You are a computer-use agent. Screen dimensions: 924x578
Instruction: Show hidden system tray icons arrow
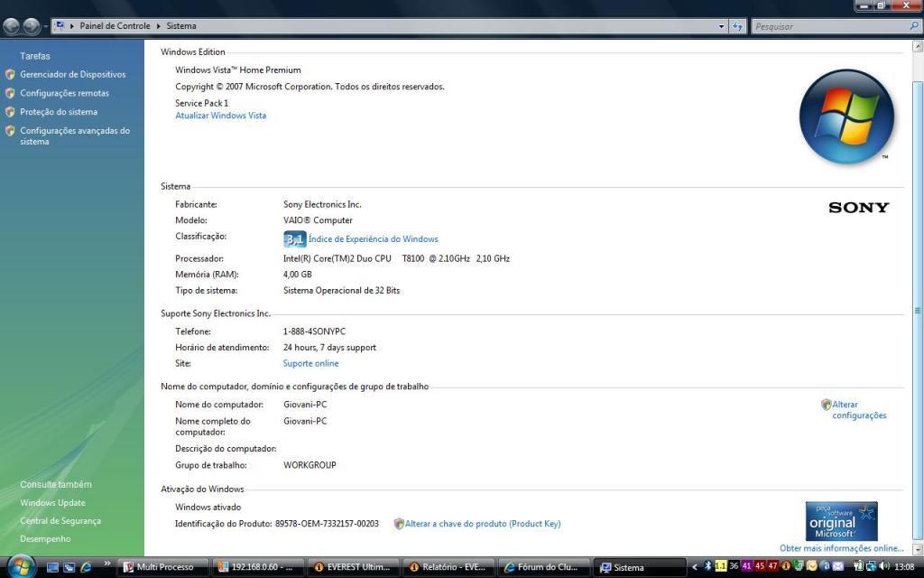(694, 567)
